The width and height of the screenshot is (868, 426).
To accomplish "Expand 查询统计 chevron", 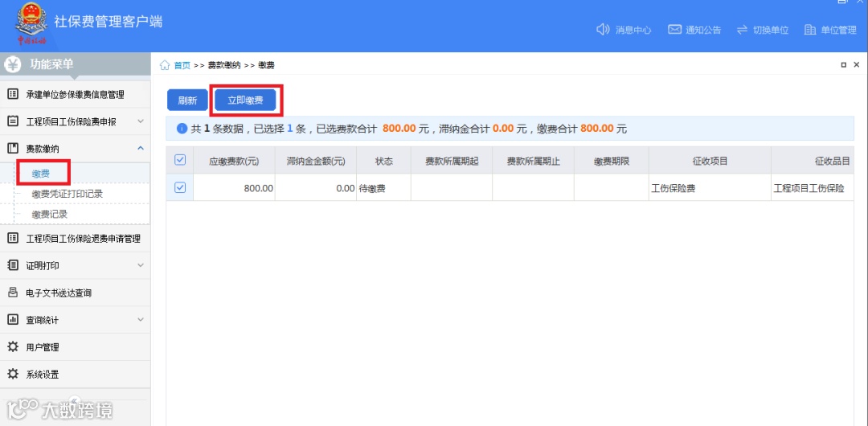I will [141, 320].
